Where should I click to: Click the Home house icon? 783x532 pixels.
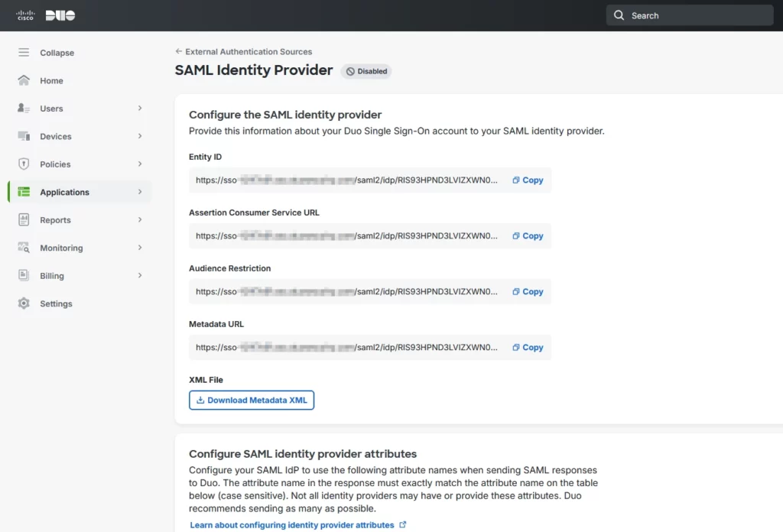(24, 80)
